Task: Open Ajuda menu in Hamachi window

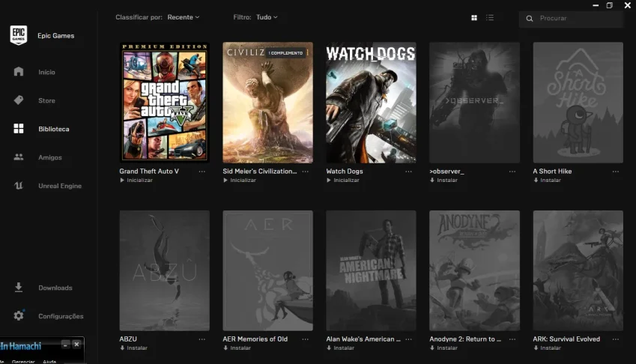Action: click(49, 362)
